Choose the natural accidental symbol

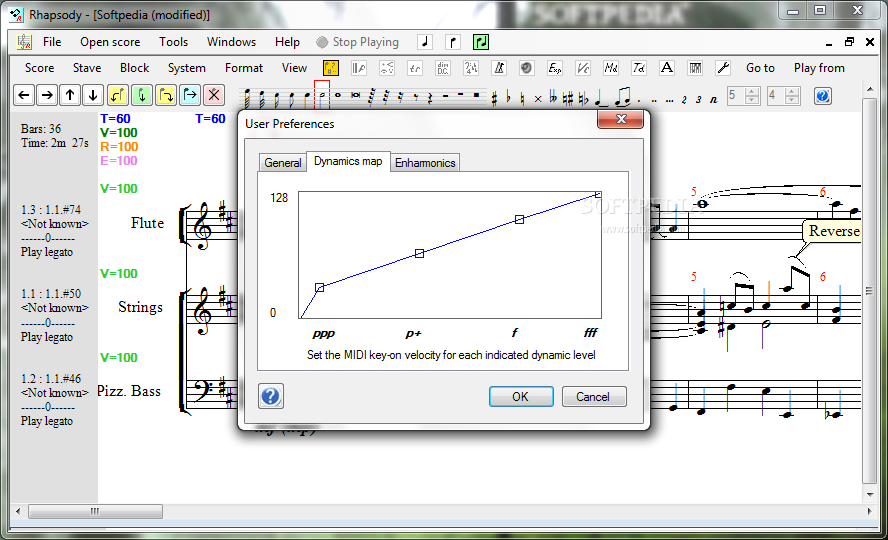[x=522, y=98]
